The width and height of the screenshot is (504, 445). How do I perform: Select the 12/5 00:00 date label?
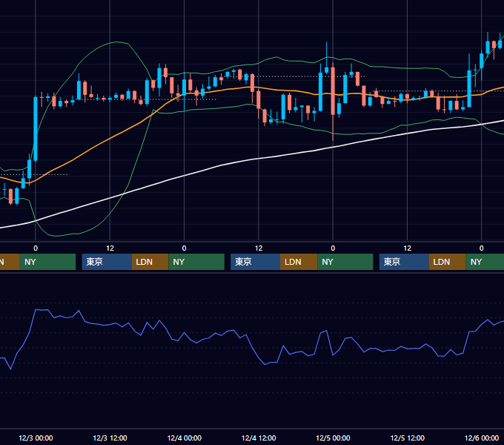tap(333, 438)
